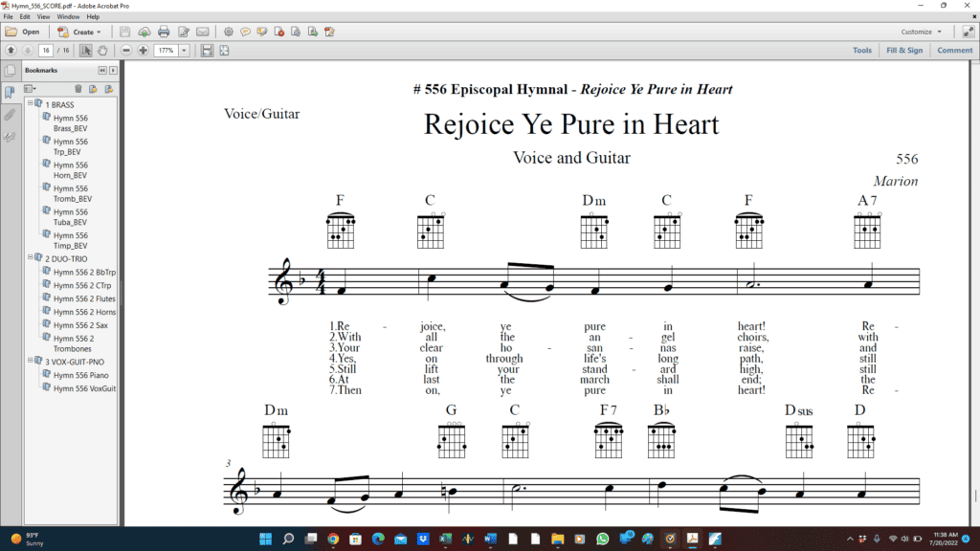This screenshot has width=980, height=551.
Task: Open the Customize toolbar dropdown
Action: [x=921, y=32]
